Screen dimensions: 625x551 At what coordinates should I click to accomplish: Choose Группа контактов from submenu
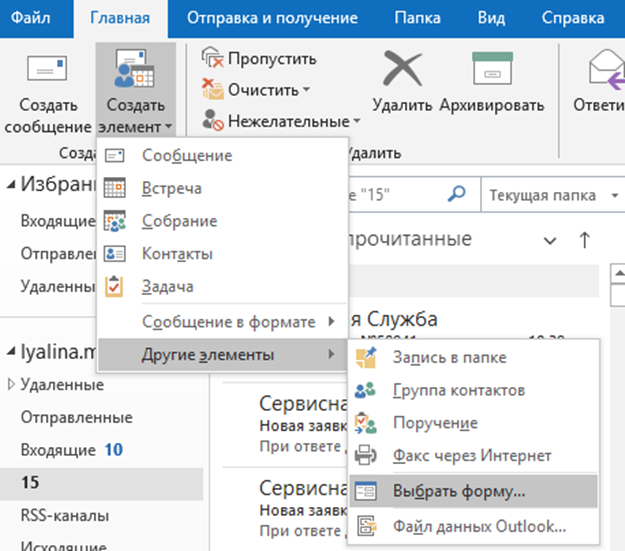pyautogui.click(x=474, y=390)
